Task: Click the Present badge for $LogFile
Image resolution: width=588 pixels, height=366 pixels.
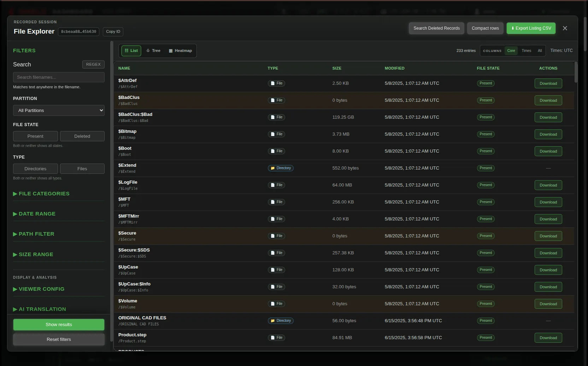Action: [486, 185]
